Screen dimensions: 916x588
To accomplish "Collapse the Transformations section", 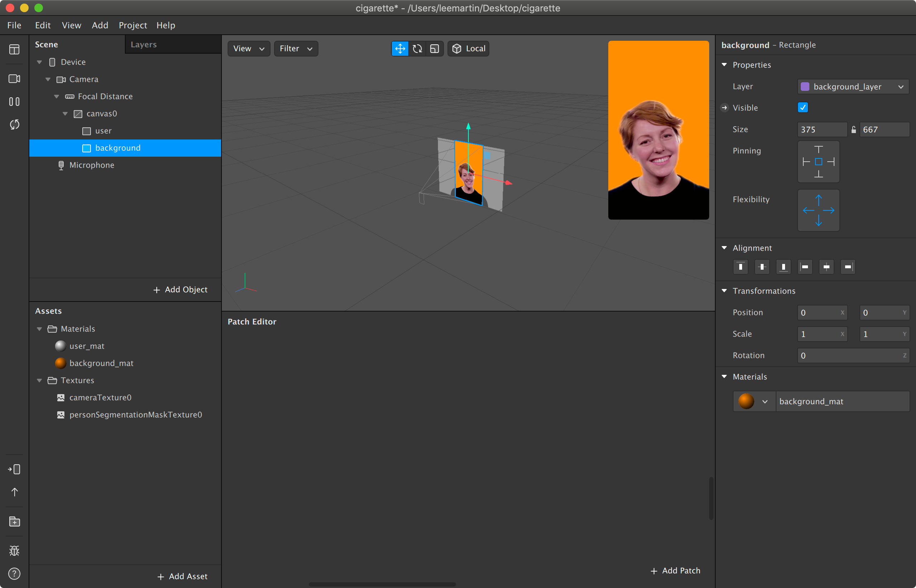I will coord(724,291).
